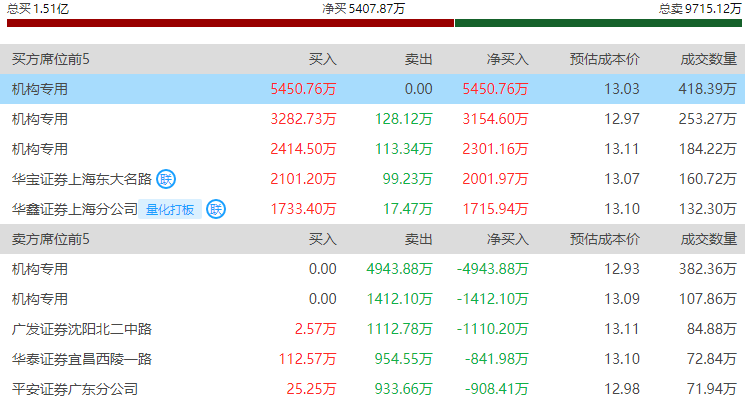This screenshot has height=404, width=745.
Task: Click the 71.94万 volume value
Action: point(712,389)
